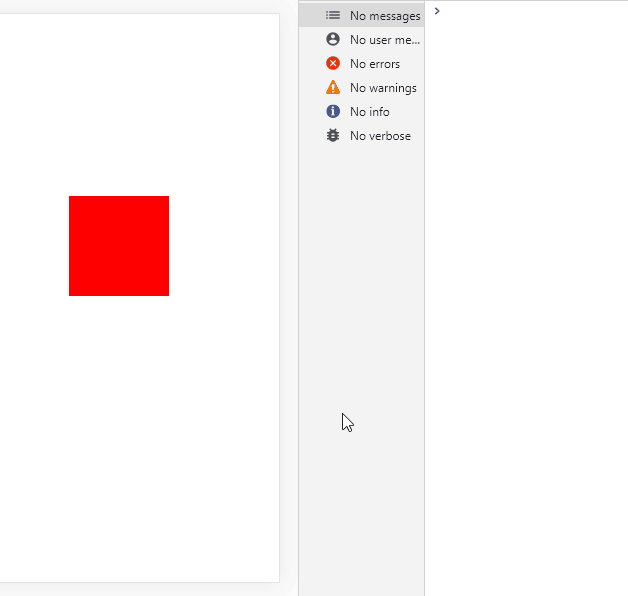This screenshot has height=596, width=628.
Task: Select the No user messages filter
Action: click(x=361, y=39)
